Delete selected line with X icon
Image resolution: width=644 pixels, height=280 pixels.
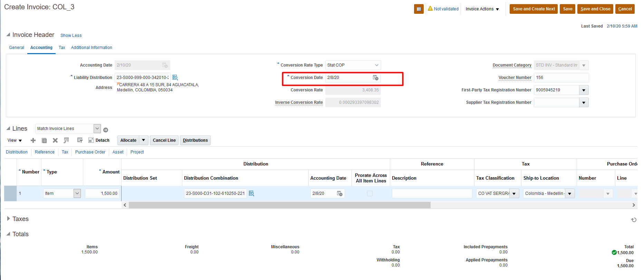click(55, 140)
